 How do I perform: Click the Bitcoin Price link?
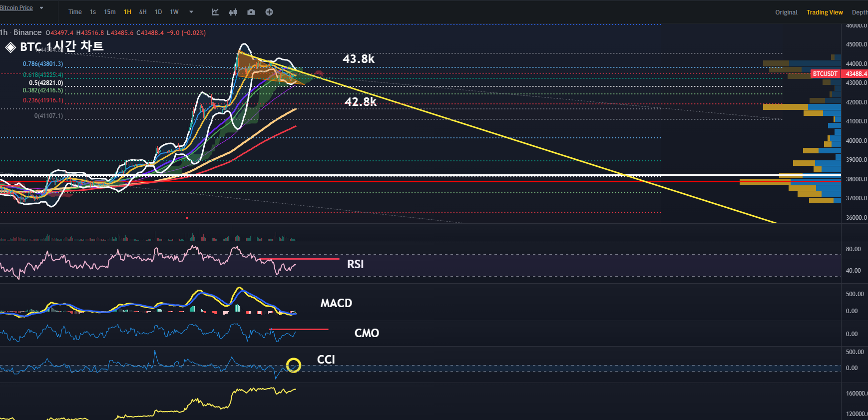(x=16, y=8)
